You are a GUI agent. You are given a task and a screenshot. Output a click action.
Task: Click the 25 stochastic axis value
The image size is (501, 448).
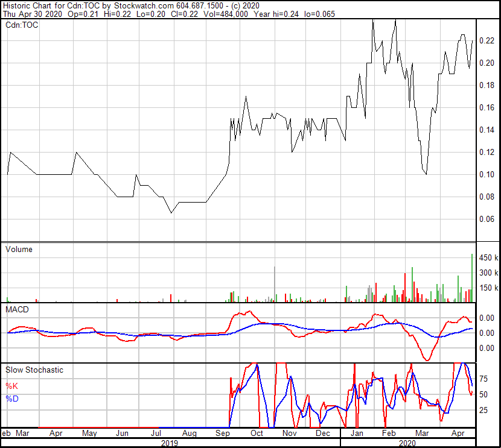[483, 411]
